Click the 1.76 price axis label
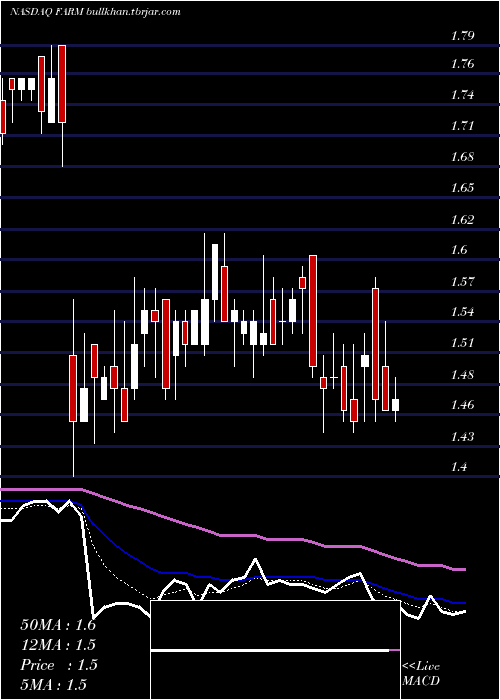Image resolution: width=500 pixels, height=700 pixels. [465, 64]
